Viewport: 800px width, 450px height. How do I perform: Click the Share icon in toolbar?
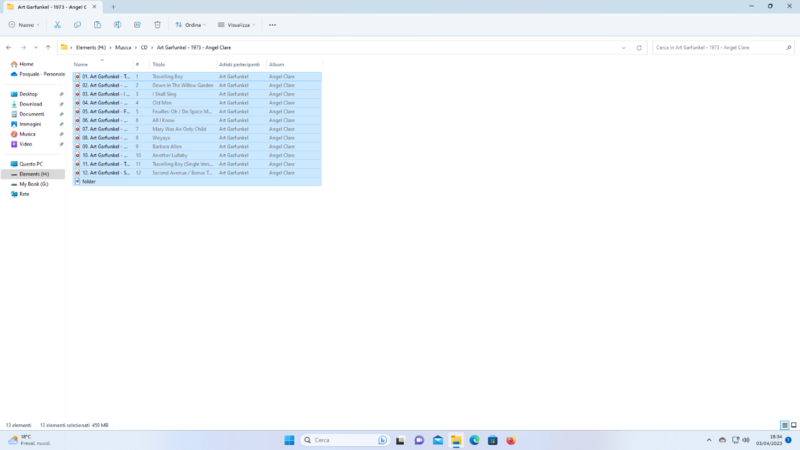click(x=137, y=24)
